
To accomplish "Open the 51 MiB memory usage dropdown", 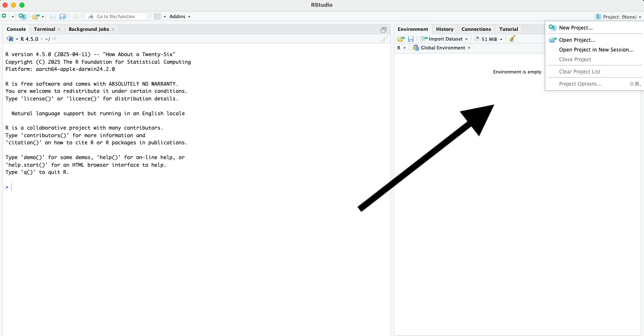I will (489, 39).
